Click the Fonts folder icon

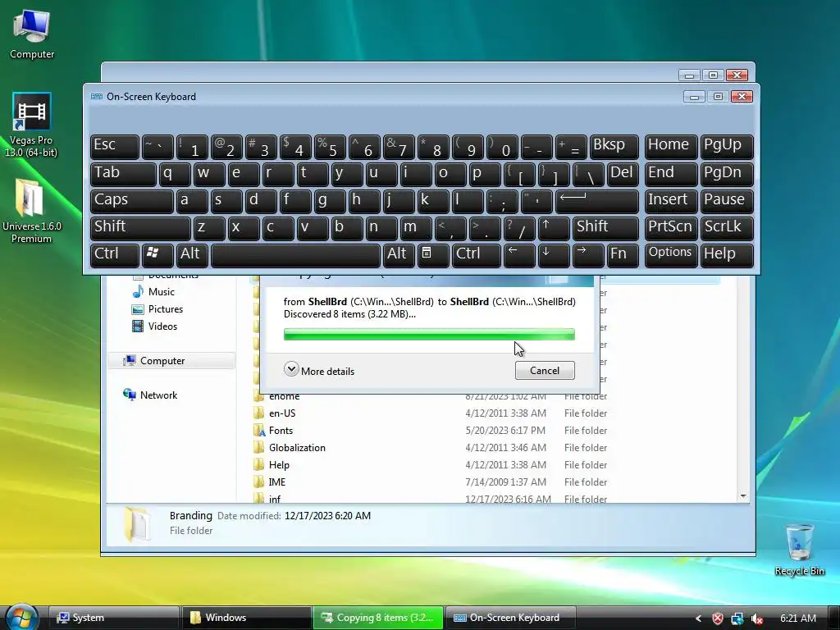coord(258,430)
